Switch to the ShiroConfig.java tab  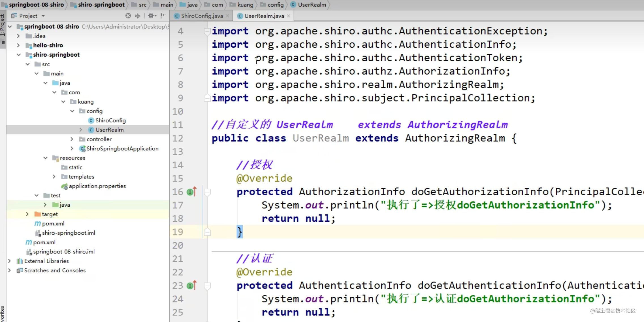202,16
